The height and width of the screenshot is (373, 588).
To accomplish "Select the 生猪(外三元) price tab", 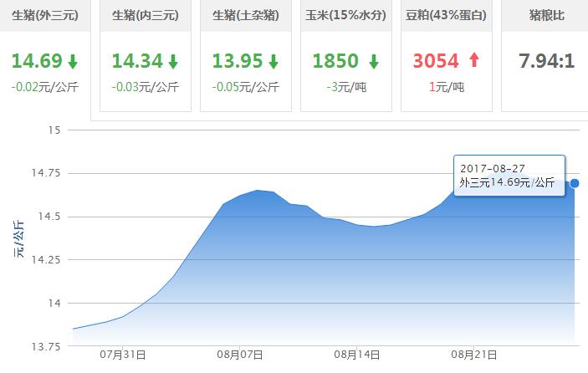I will pos(44,15).
